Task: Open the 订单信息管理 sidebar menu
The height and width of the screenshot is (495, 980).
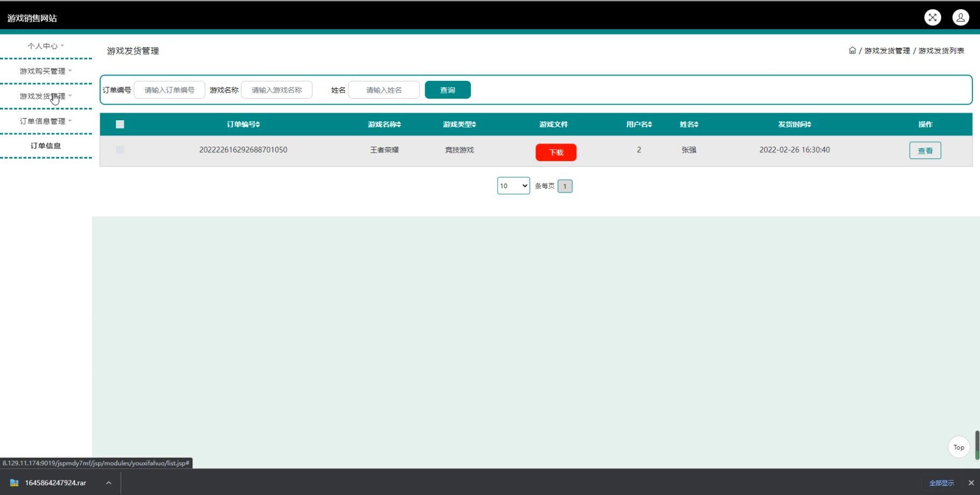Action: (x=46, y=121)
